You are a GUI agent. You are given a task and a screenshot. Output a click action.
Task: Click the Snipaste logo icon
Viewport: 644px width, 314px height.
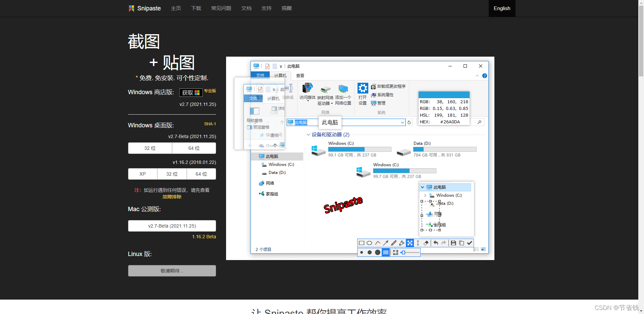click(x=131, y=8)
